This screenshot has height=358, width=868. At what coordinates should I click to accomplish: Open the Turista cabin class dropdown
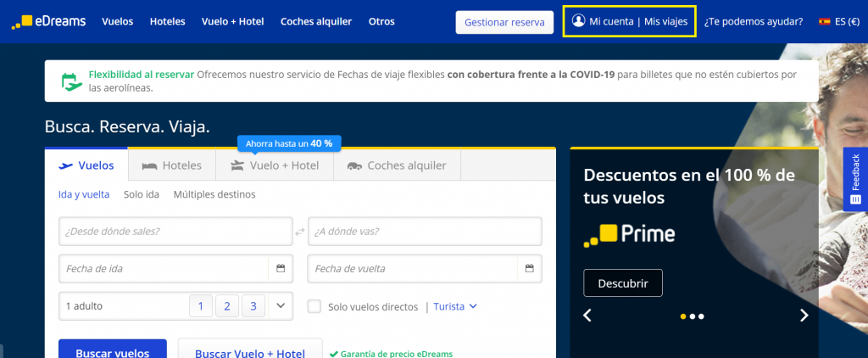pos(455,306)
